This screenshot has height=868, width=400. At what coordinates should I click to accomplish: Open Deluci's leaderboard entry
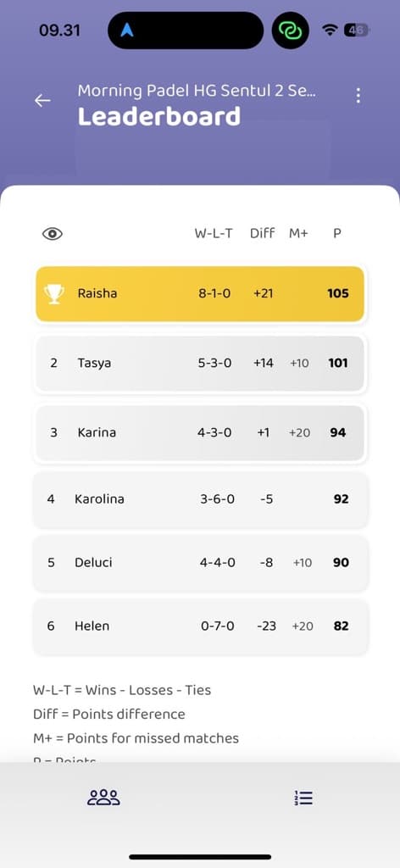coord(200,563)
